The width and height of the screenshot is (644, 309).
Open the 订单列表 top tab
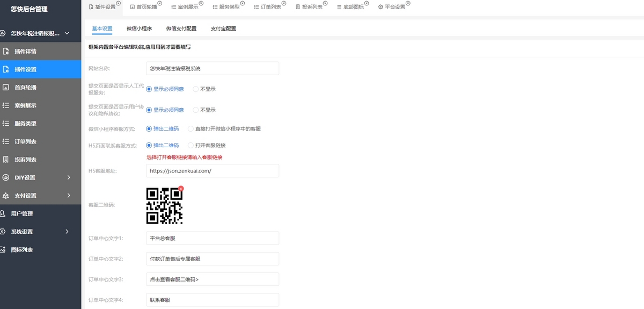click(267, 7)
